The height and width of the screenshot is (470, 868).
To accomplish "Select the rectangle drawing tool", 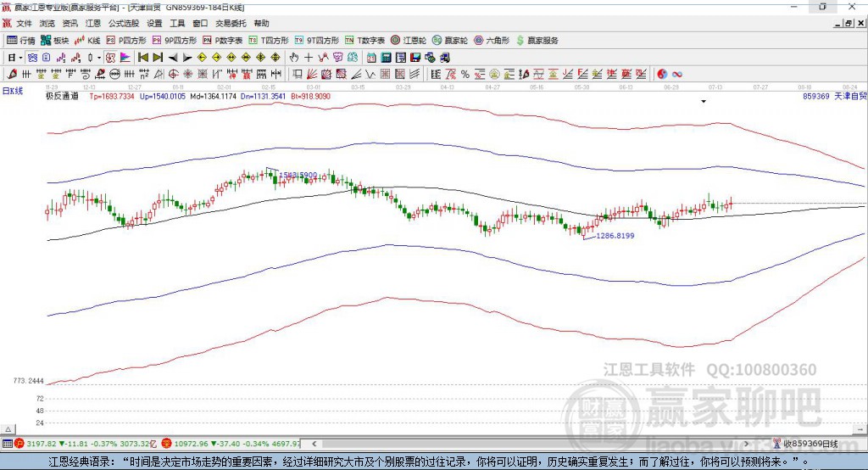I will click(x=296, y=75).
